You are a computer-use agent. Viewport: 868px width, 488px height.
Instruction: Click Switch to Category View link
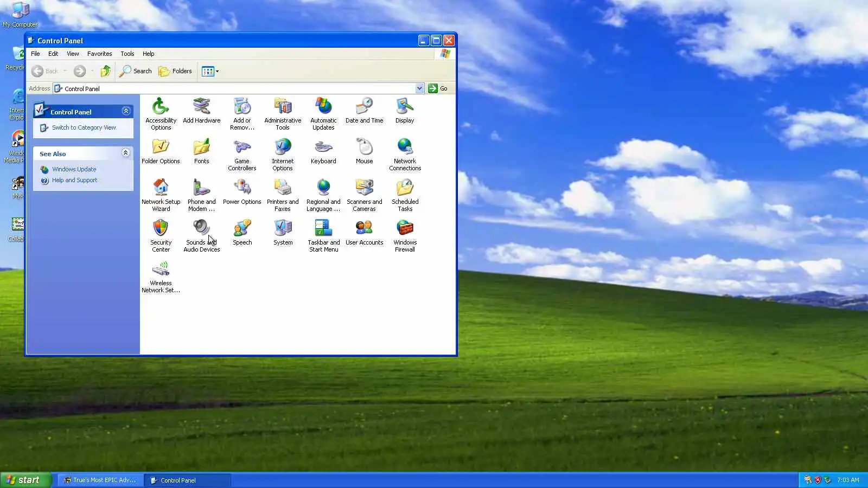coord(84,127)
